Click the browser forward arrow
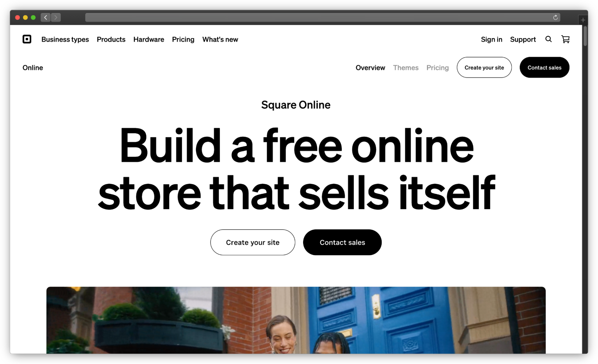 [56, 17]
